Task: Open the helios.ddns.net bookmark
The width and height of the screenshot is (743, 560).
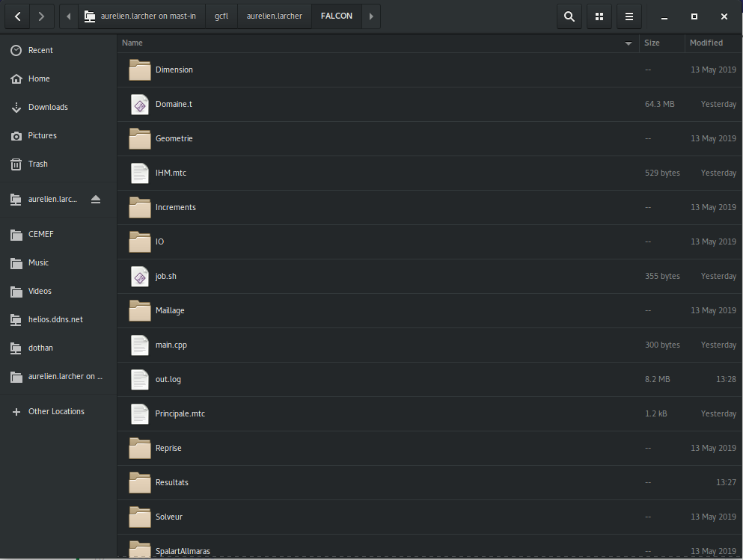Action: point(58,319)
